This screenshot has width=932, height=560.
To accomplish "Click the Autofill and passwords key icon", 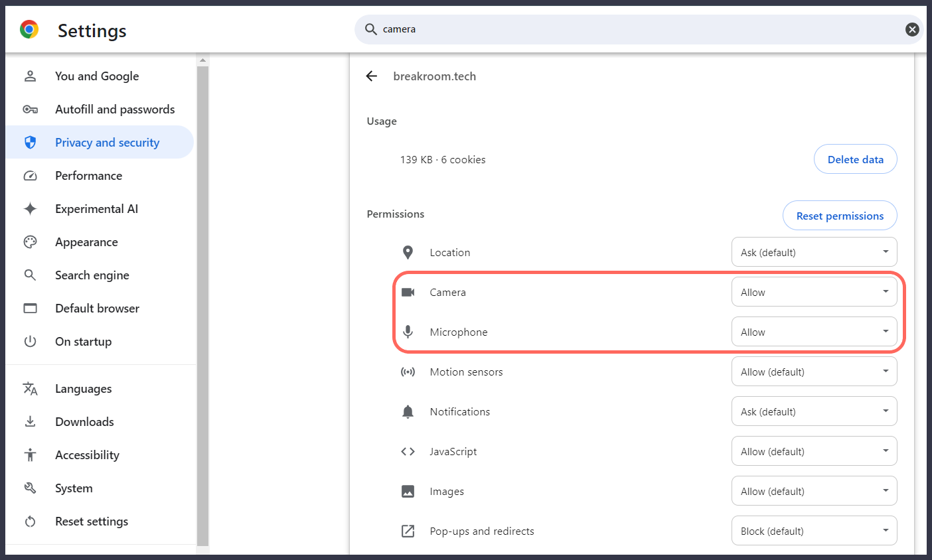I will click(x=30, y=109).
